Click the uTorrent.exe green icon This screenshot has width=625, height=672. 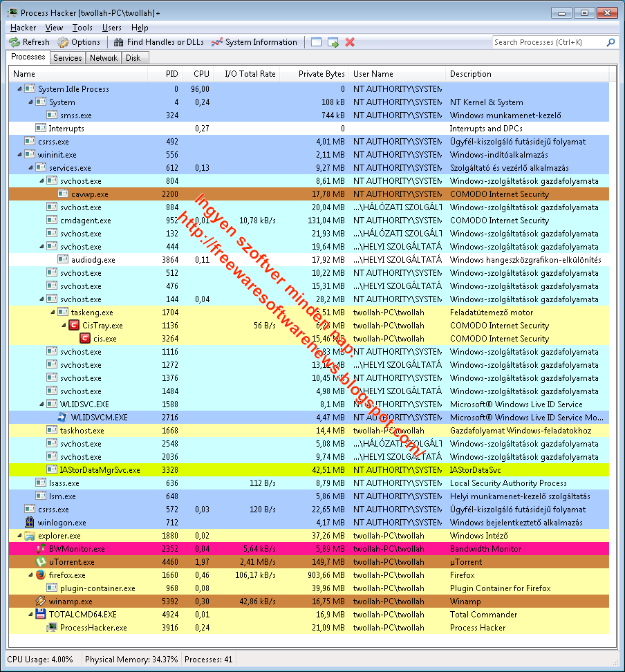(41, 562)
